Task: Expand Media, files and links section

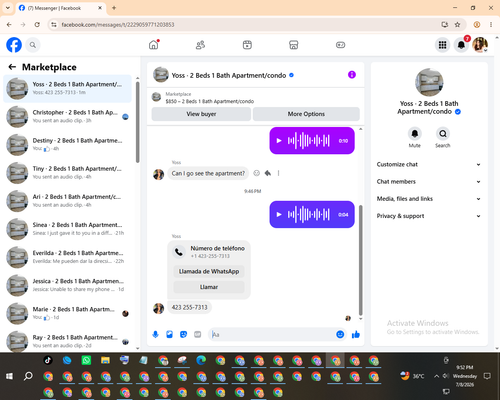Action: pyautogui.click(x=428, y=199)
